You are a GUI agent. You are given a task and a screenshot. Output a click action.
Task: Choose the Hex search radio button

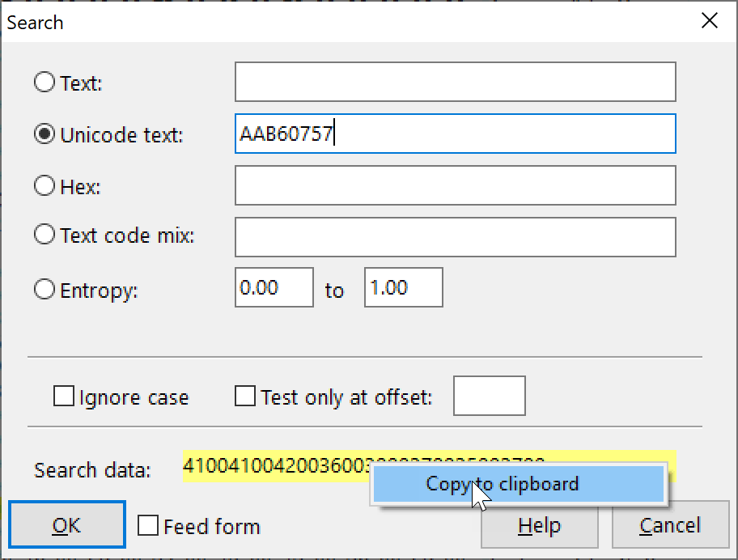point(45,186)
